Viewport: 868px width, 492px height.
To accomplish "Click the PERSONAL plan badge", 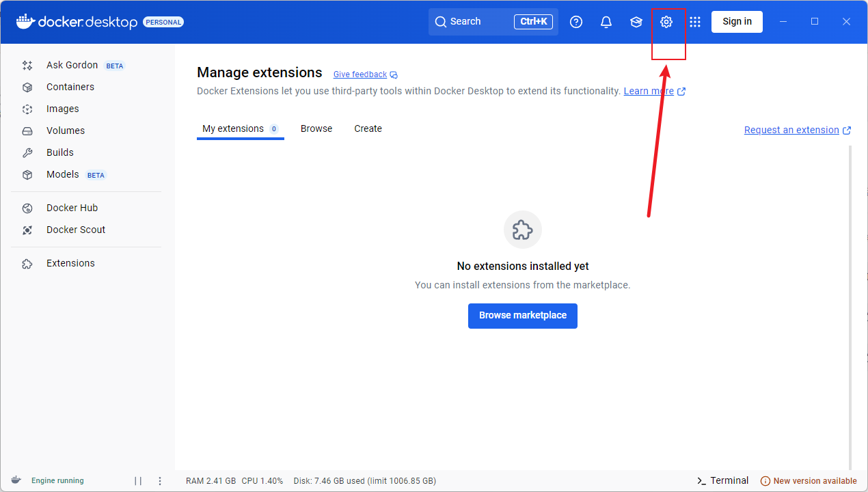I will (163, 22).
